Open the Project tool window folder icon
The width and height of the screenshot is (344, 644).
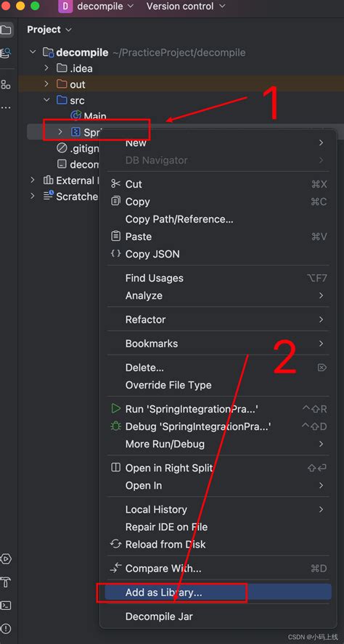6,30
